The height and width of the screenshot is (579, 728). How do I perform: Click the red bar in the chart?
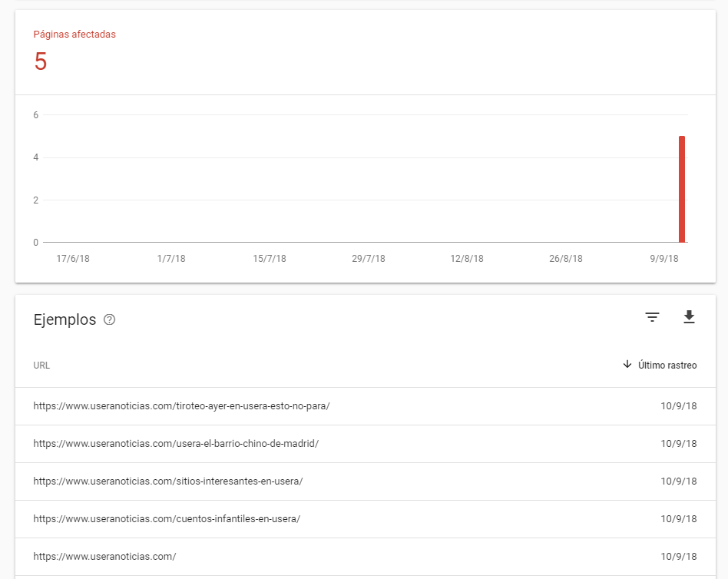(682, 189)
